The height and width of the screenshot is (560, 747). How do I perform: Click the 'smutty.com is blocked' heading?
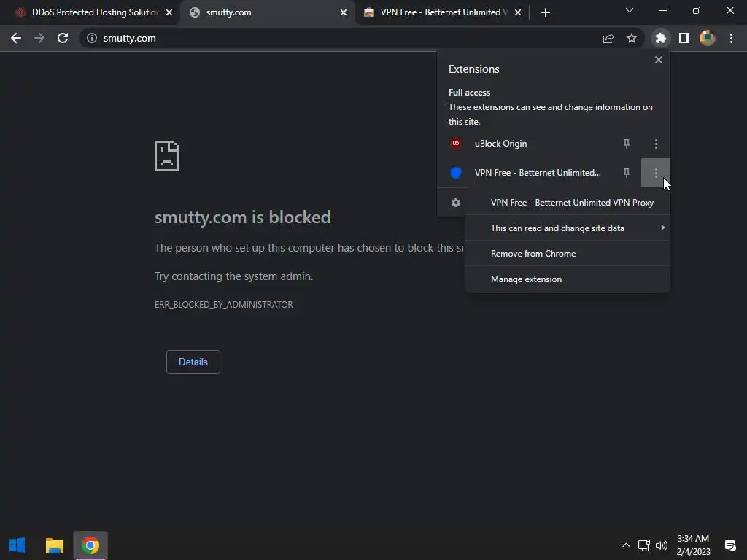pos(242,217)
